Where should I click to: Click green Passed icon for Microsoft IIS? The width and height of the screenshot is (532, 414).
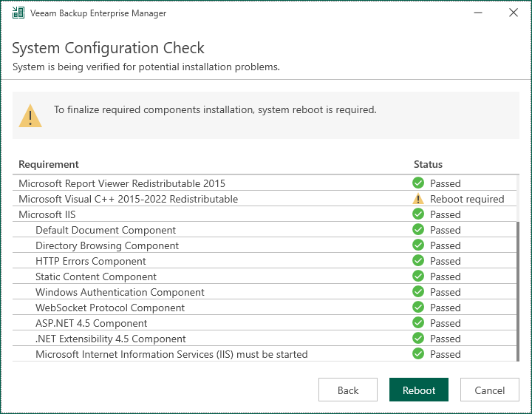tap(418, 214)
